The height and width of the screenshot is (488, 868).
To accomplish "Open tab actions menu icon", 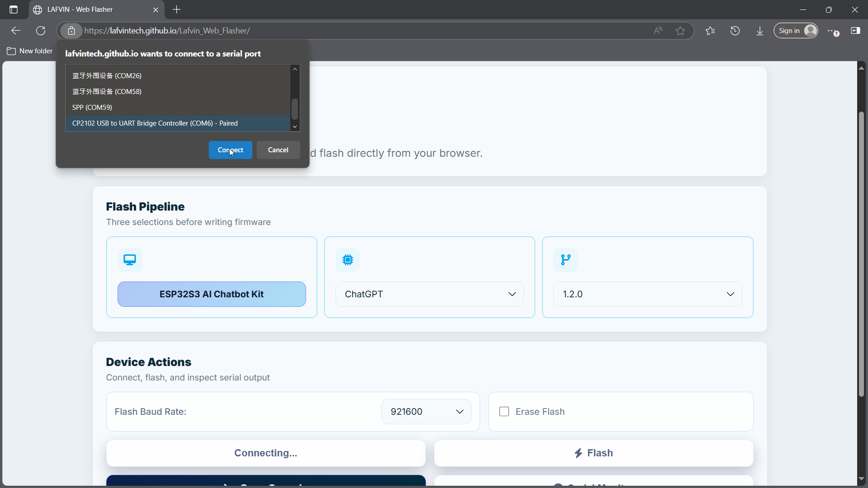I will (14, 9).
